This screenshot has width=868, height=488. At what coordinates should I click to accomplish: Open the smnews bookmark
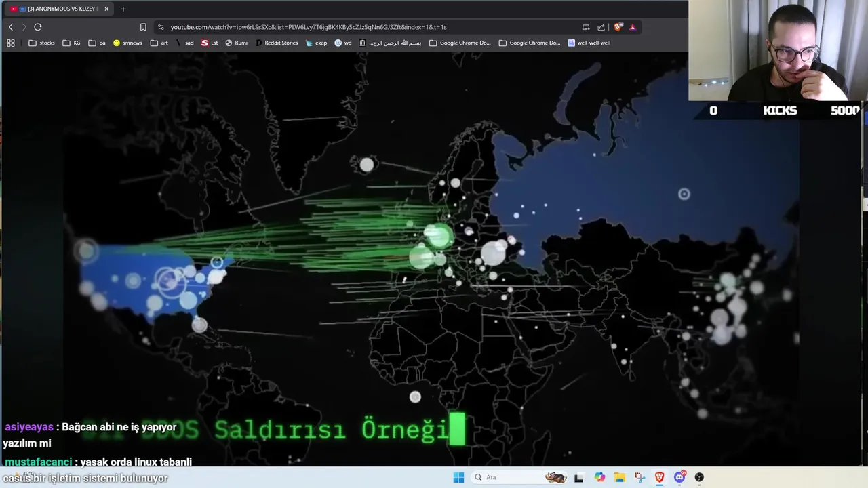coord(127,43)
